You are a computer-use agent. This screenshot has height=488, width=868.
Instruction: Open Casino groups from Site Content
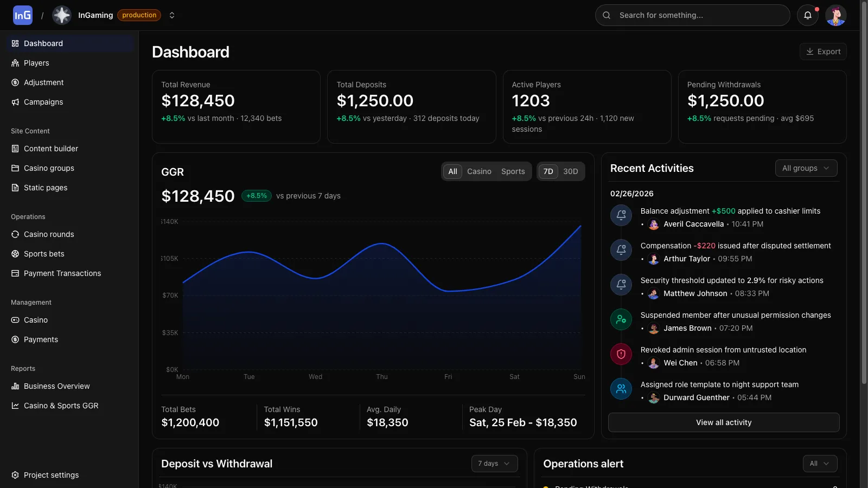(x=15, y=168)
